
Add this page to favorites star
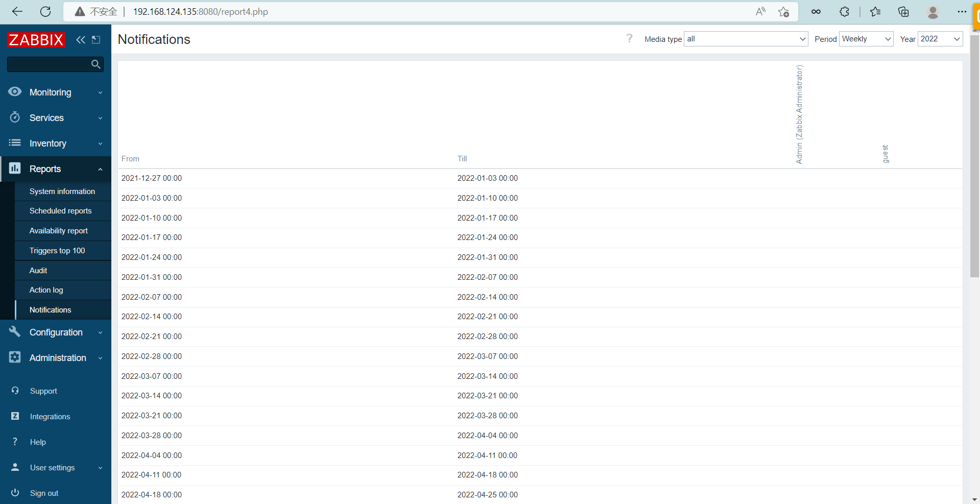click(x=783, y=12)
